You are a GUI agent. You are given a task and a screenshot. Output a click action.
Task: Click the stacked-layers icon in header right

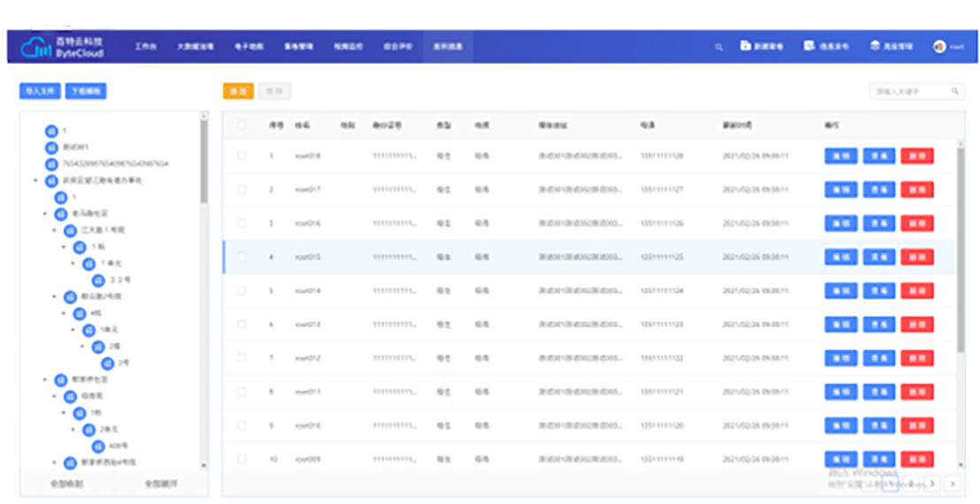click(x=875, y=46)
